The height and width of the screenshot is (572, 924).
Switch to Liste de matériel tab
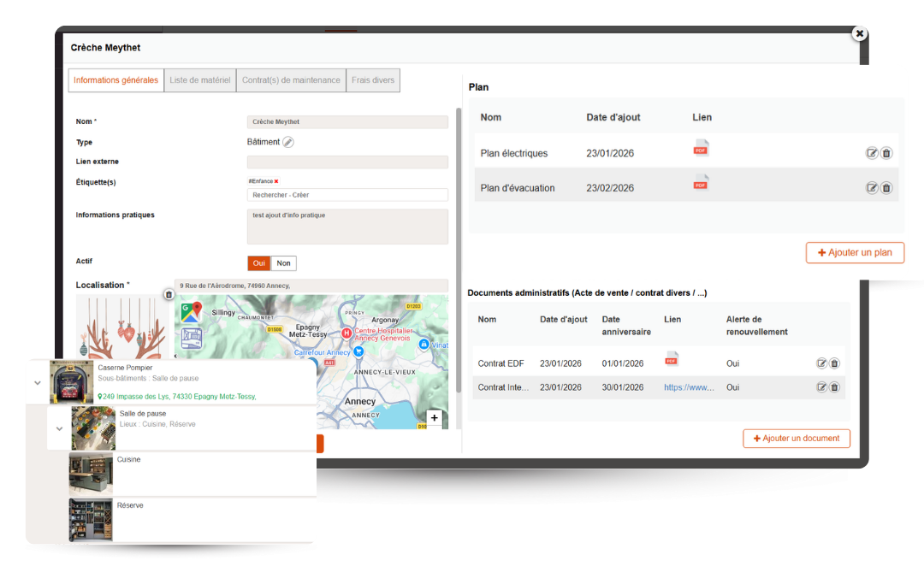(200, 80)
